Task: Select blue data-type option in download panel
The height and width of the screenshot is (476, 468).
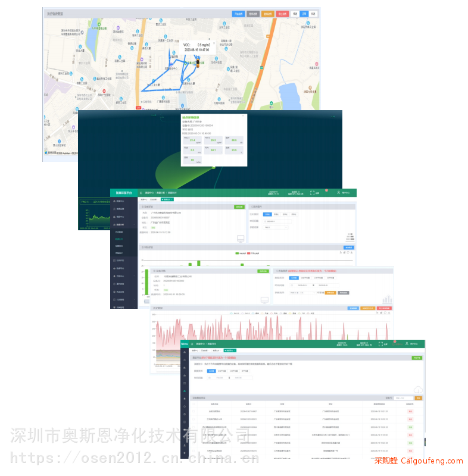Action: [211, 371]
